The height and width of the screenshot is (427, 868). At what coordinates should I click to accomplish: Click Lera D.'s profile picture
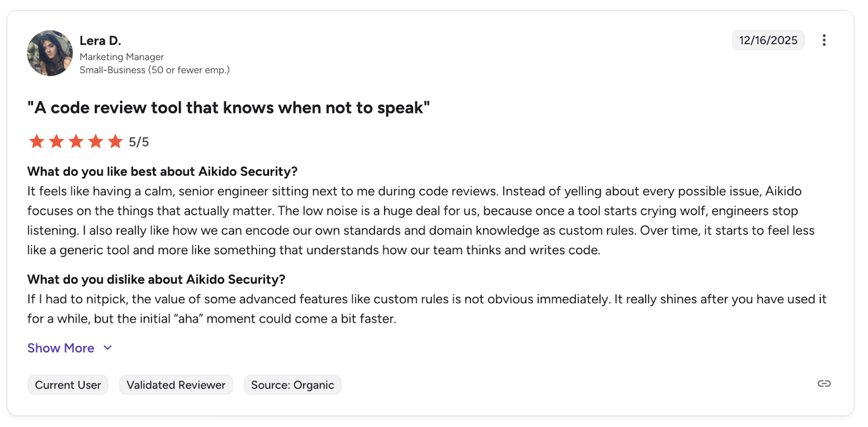[49, 53]
